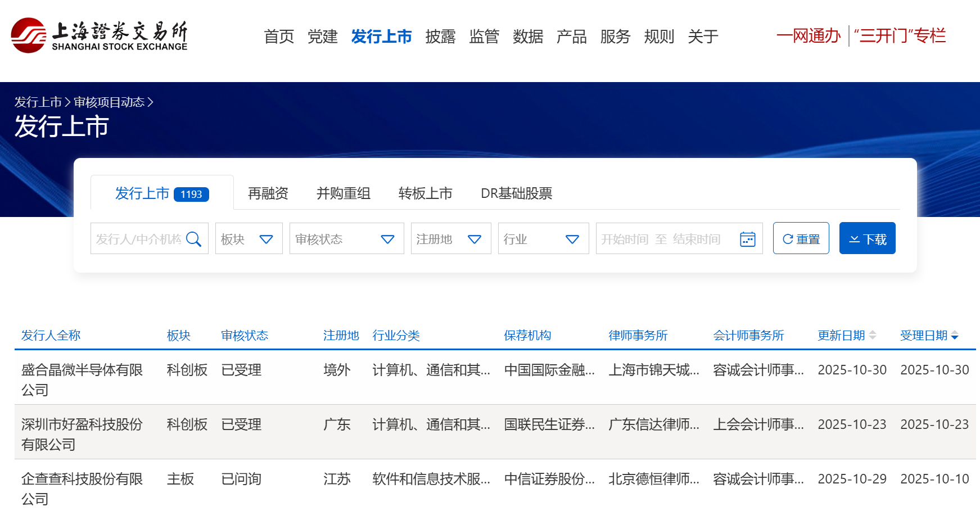
Task: Open the 板块 filter dropdown
Action: [249, 238]
